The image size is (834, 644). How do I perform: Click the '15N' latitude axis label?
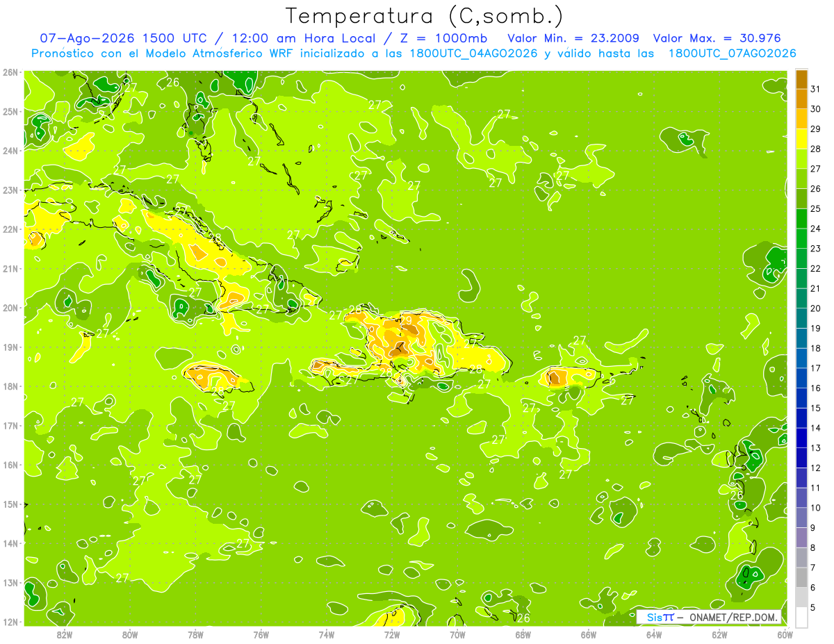tap(10, 504)
